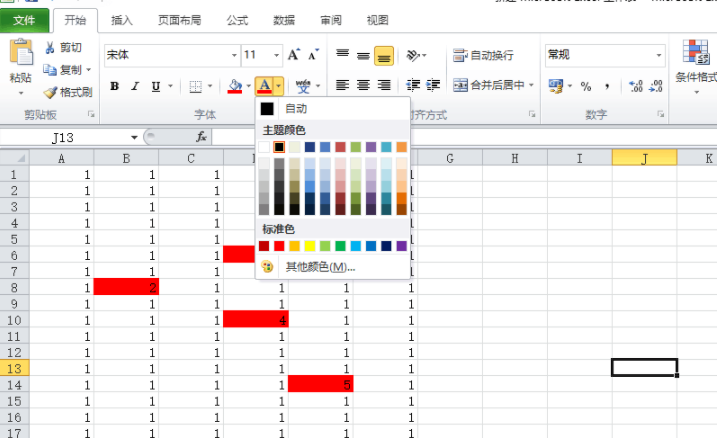Open the Formulas (公式) tab
The height and width of the screenshot is (438, 717).
point(237,19)
